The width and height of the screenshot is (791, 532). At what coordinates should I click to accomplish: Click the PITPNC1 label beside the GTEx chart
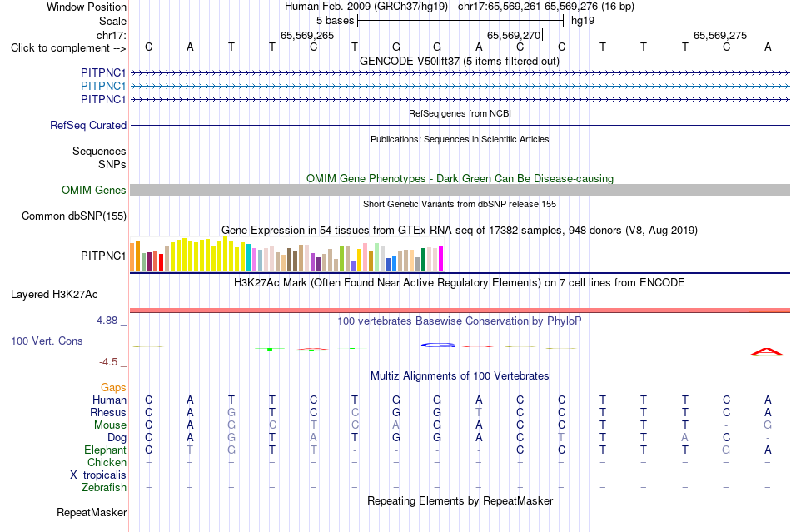click(x=103, y=256)
